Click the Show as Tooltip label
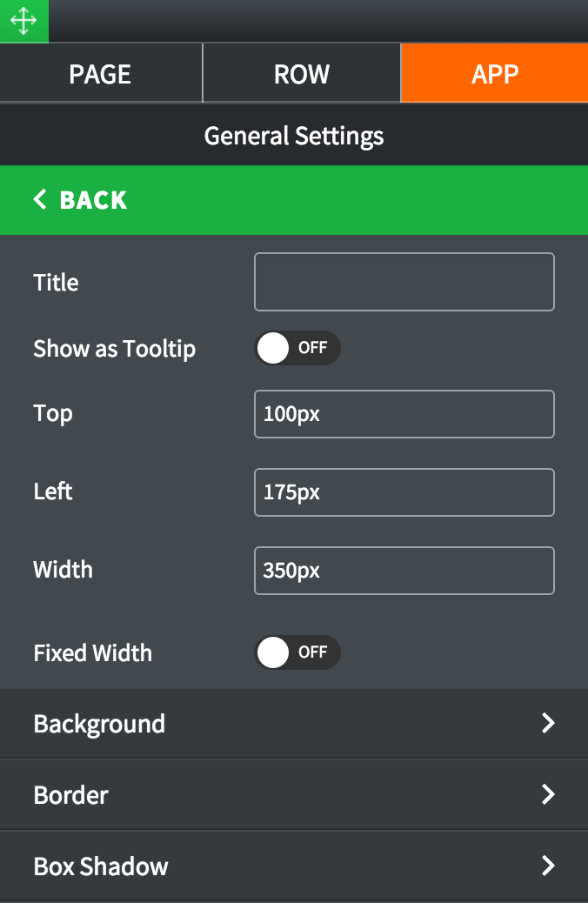This screenshot has width=588, height=903. (x=114, y=349)
